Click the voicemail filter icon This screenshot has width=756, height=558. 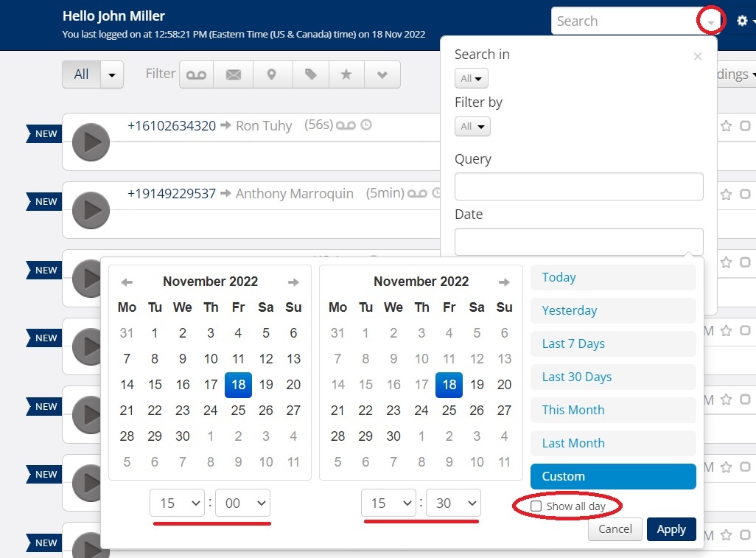pyautogui.click(x=196, y=74)
